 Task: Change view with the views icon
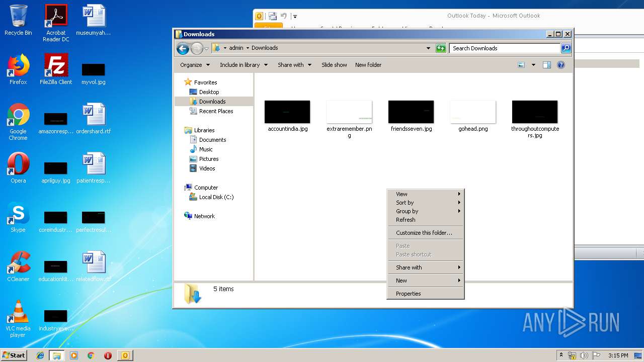pyautogui.click(x=521, y=65)
